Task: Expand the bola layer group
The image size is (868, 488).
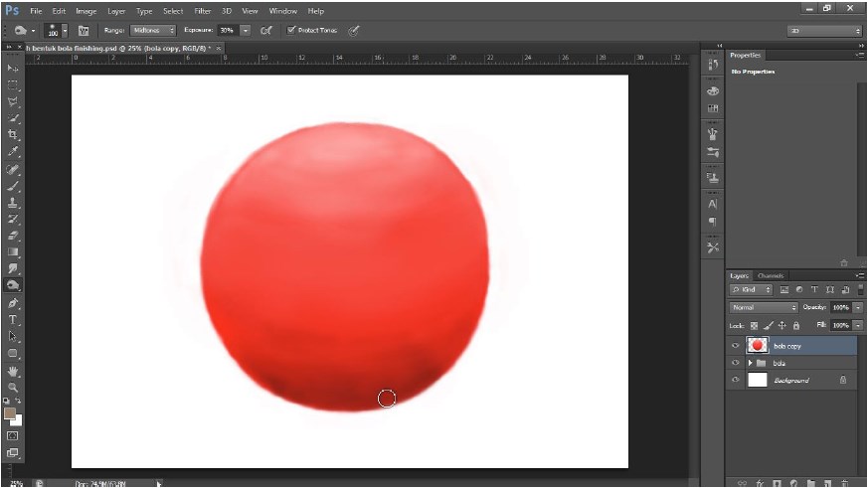Action: coord(749,363)
